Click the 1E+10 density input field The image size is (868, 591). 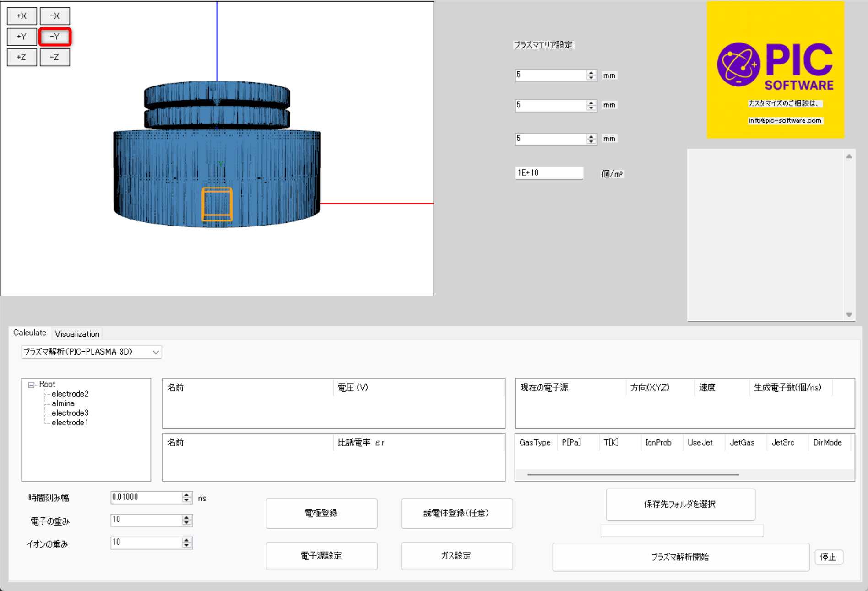coord(549,173)
